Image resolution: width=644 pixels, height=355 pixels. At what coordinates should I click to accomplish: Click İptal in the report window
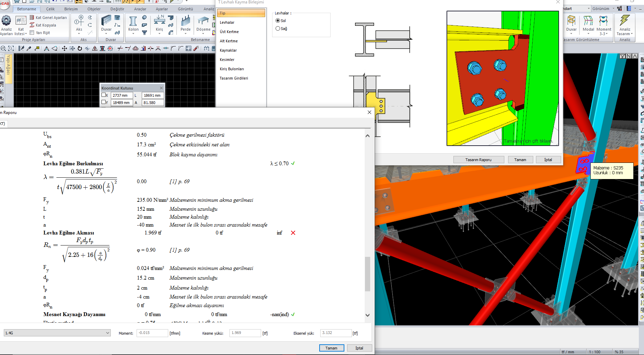click(x=359, y=348)
